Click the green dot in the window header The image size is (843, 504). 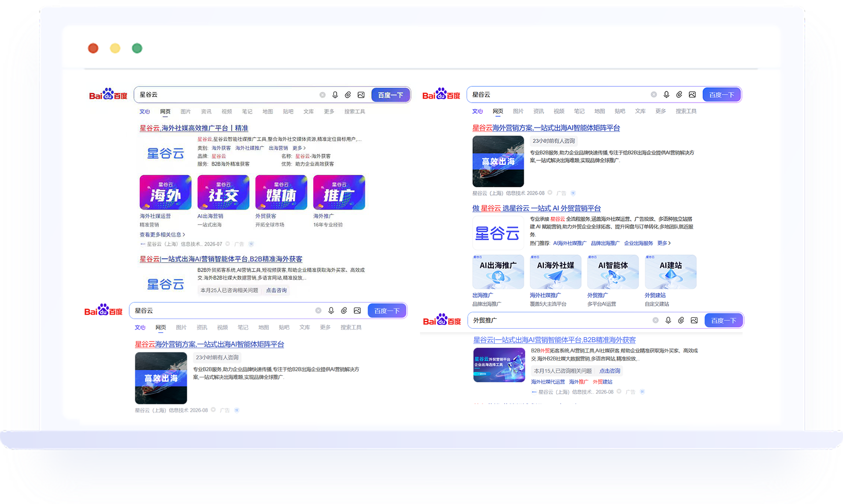[x=137, y=48]
